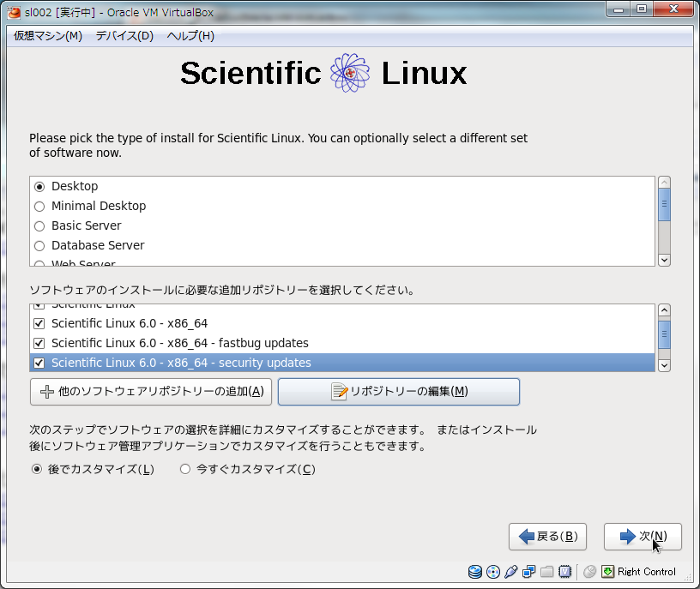
Task: Click the 'Right Control' host key label
Action: 647,572
